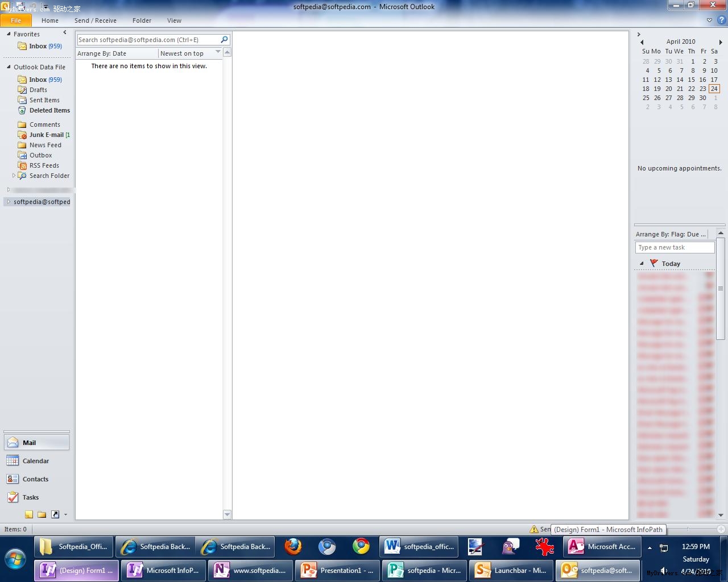Click the Type a new task field
Viewport: 728px width, 582px height.
coord(675,247)
